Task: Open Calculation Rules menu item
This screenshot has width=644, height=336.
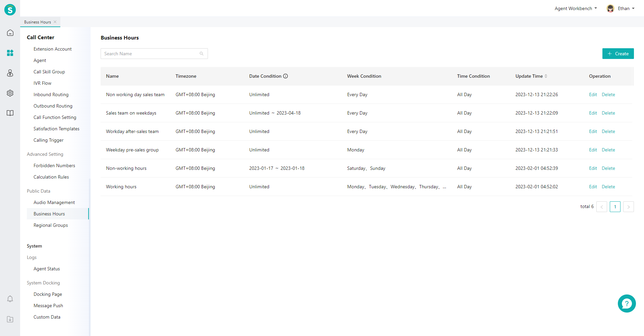Action: (51, 177)
